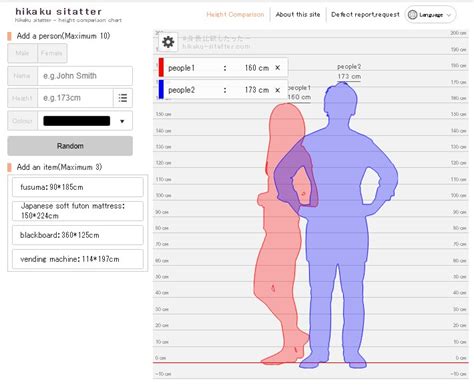Click the people1 name in legend
This screenshot has width=474, height=385.
pos(181,68)
